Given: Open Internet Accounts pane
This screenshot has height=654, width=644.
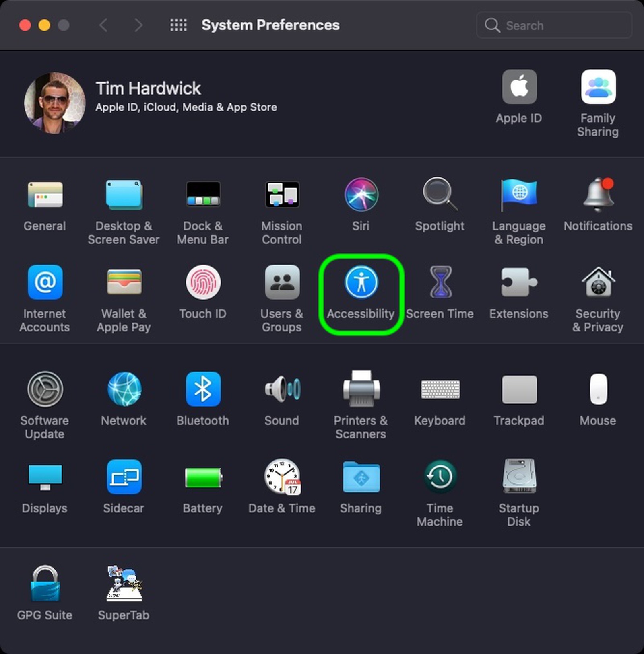Looking at the screenshot, I should (45, 282).
